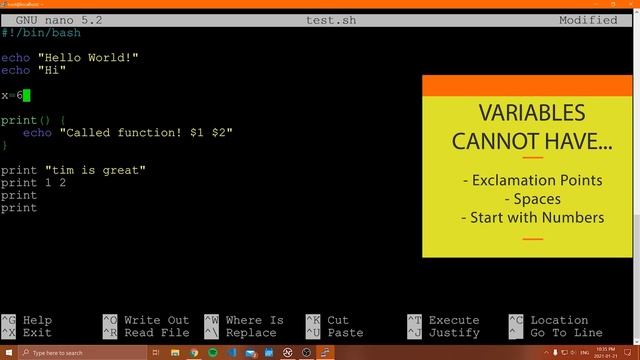Click the VARIABLES CANNOT HAVE... heading

(532, 127)
